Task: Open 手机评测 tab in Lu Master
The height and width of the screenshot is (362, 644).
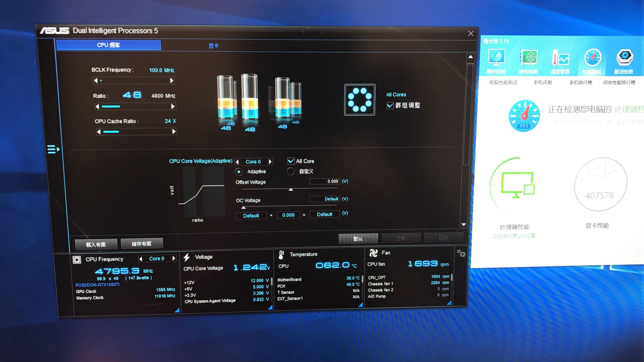Action: point(543,82)
